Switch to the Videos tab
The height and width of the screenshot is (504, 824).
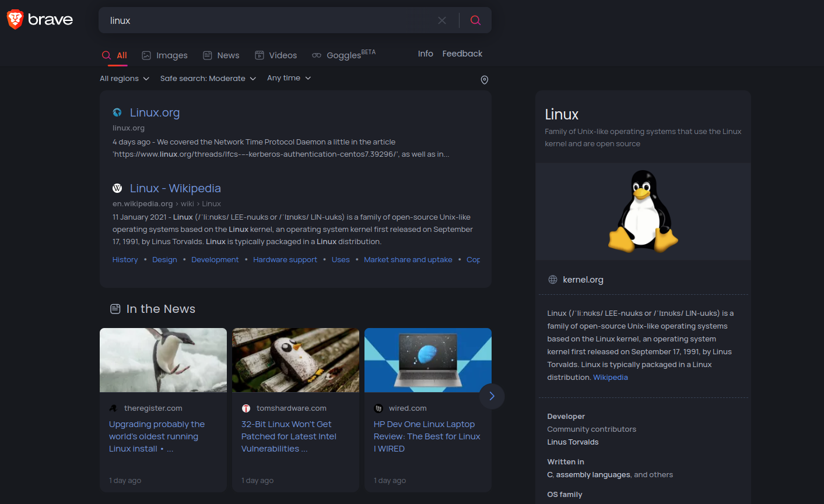(x=276, y=55)
